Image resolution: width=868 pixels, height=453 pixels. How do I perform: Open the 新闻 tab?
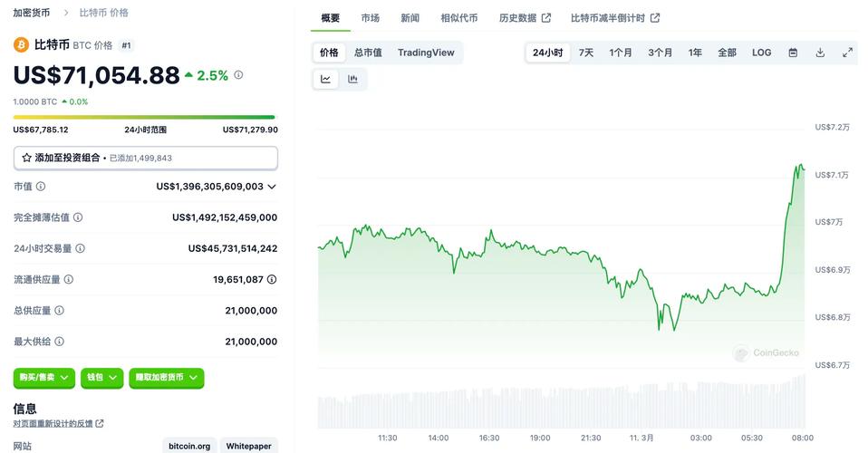click(410, 18)
